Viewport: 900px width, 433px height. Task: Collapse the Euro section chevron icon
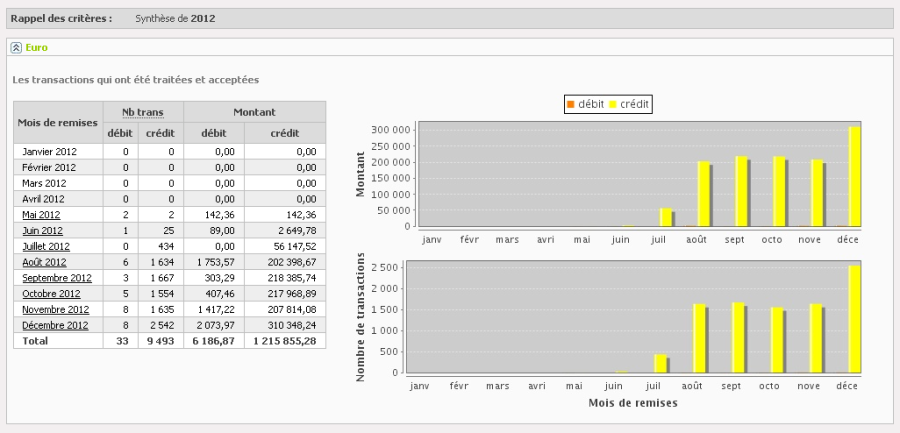click(16, 47)
